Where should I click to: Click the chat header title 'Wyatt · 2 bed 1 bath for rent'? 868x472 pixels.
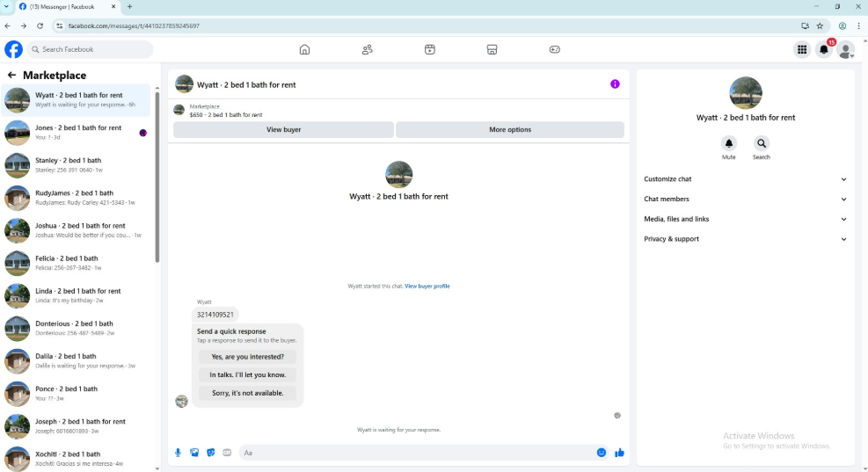(x=246, y=84)
